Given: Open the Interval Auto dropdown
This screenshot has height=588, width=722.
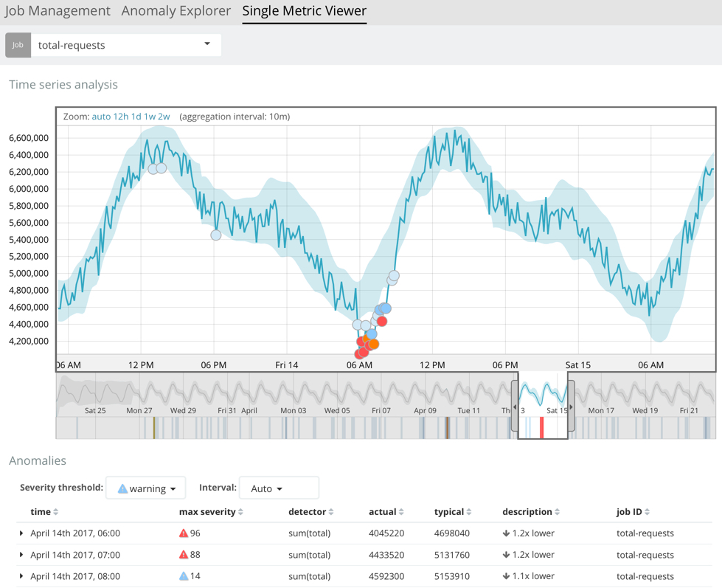Looking at the screenshot, I should tap(279, 488).
